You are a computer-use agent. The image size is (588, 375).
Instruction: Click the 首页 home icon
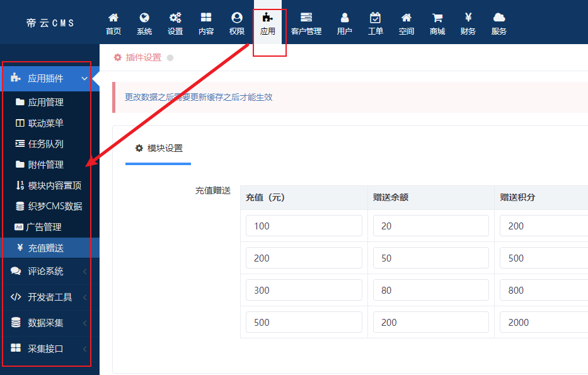click(113, 17)
